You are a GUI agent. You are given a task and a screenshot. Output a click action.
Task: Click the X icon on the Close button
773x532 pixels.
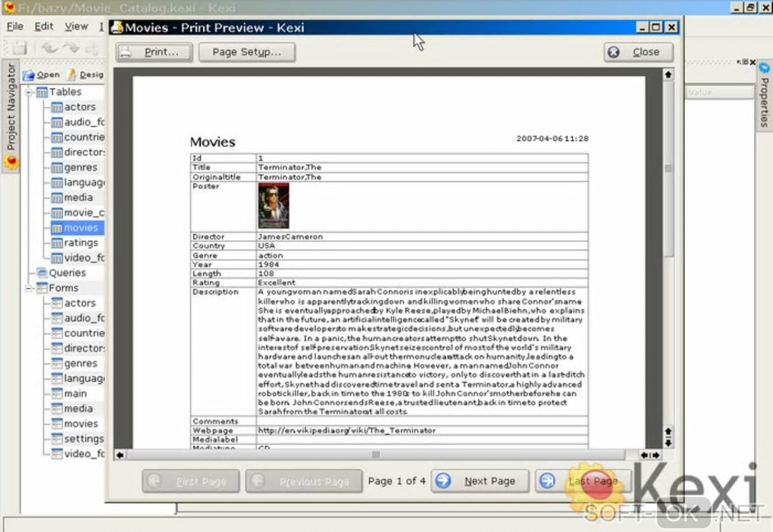614,52
